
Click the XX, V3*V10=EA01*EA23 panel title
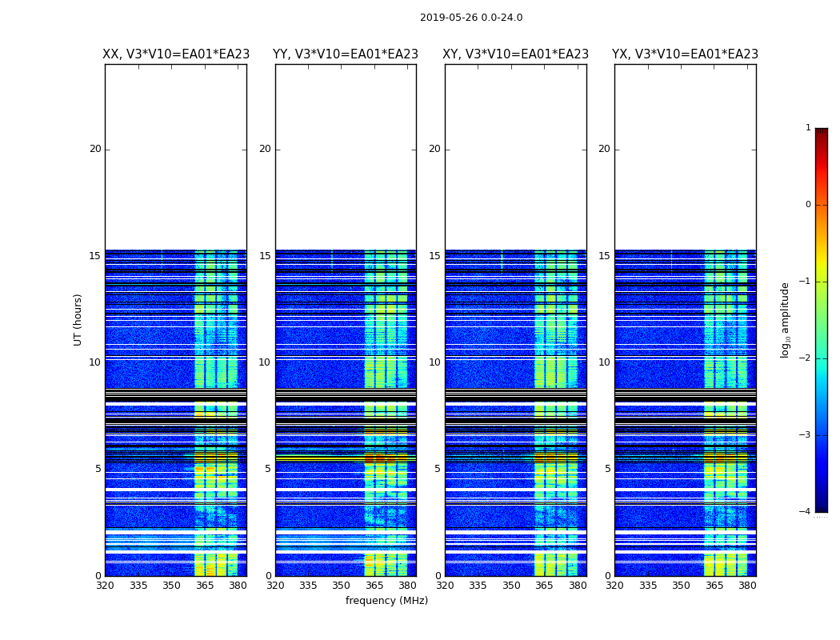(x=176, y=54)
